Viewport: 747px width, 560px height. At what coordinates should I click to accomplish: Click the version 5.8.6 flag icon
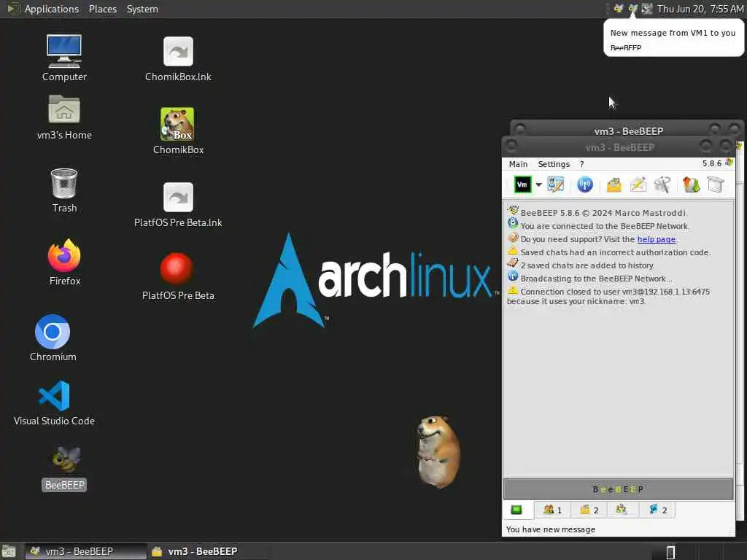tap(729, 163)
